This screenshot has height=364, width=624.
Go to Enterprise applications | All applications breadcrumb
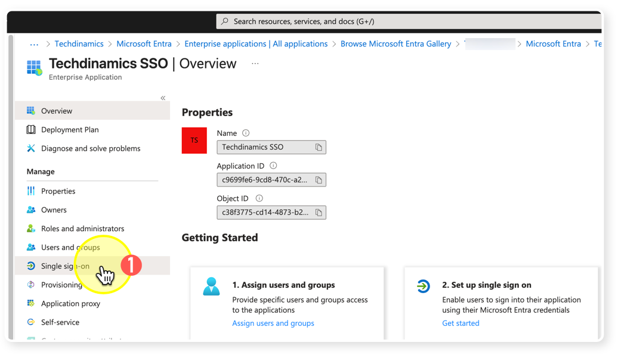point(256,43)
